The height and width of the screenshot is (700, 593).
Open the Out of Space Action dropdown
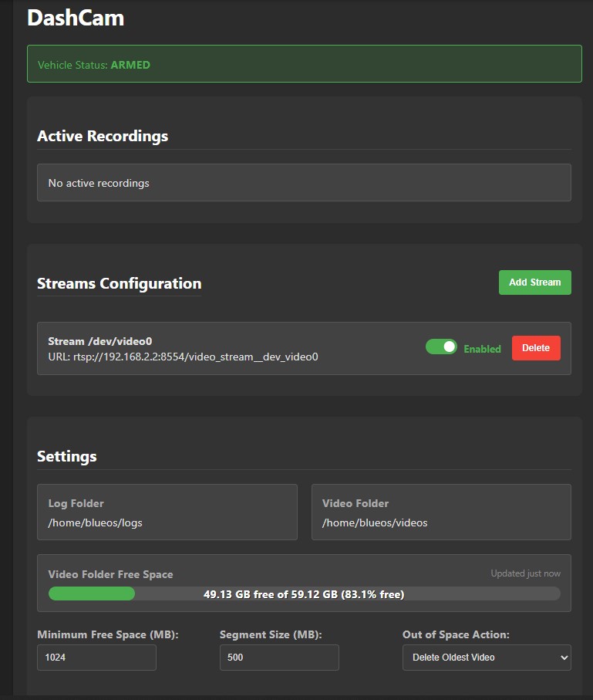point(487,657)
